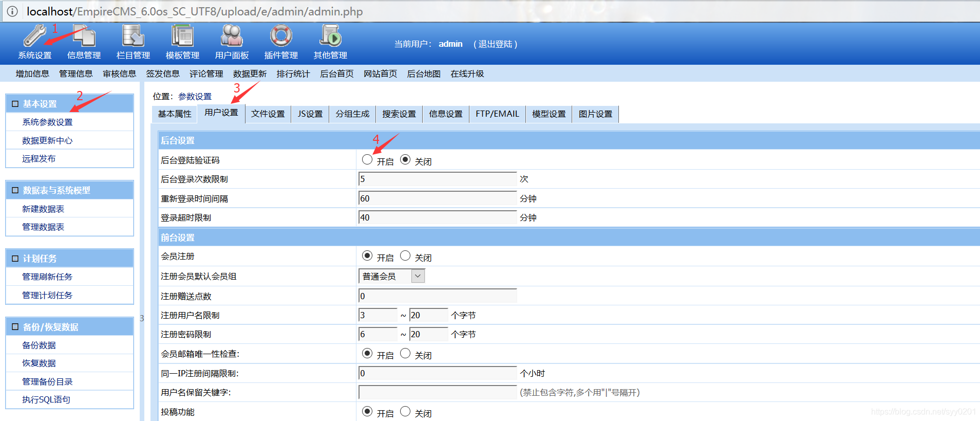Open the 插件管理 lifebuoy icon
Viewport: 980px width, 421px height.
coord(281,36)
